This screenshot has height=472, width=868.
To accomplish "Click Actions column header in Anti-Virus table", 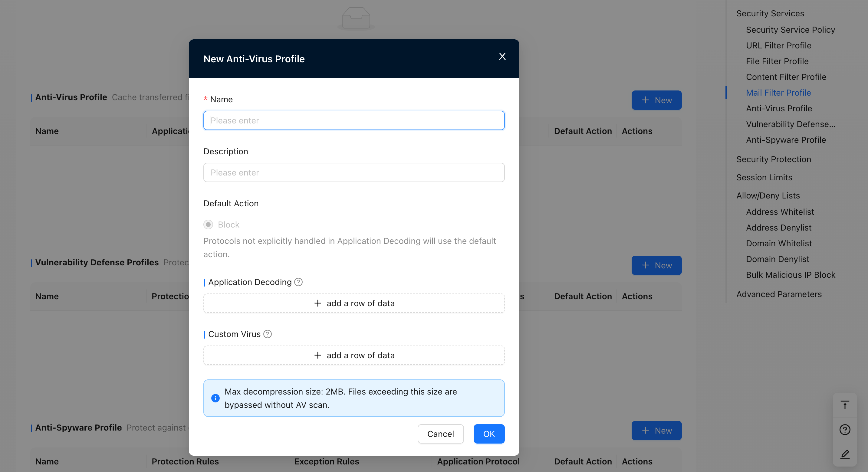I will point(637,131).
